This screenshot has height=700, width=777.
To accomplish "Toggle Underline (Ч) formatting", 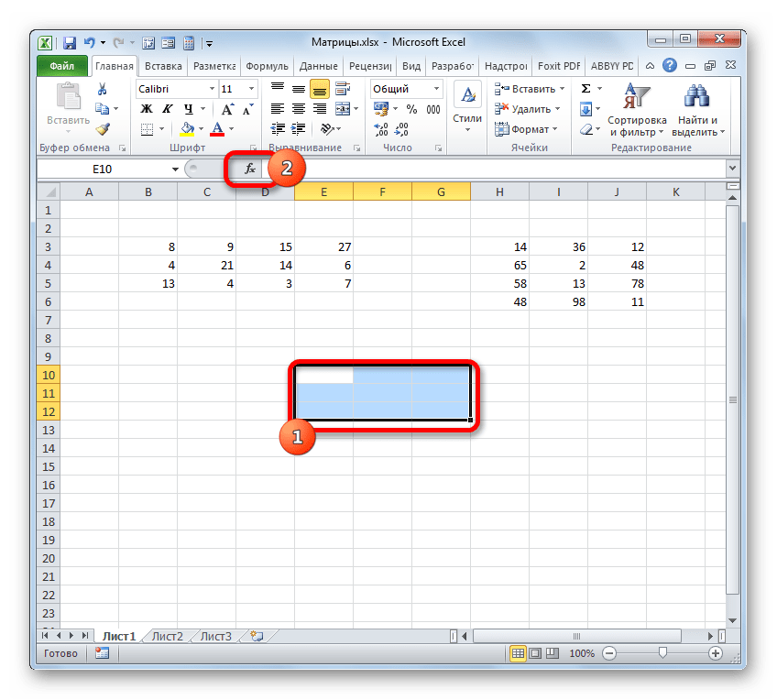I will tap(189, 109).
